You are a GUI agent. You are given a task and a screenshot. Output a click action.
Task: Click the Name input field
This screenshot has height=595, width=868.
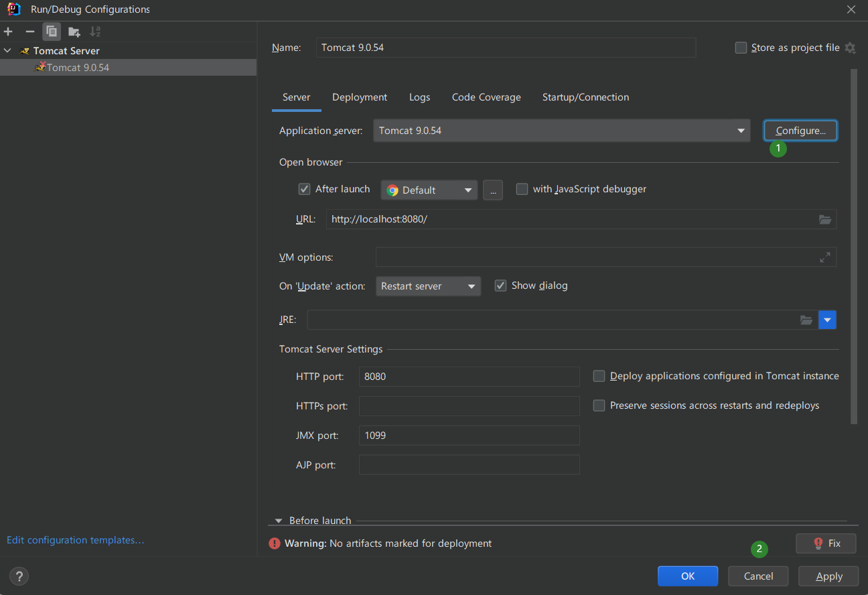[x=506, y=48]
